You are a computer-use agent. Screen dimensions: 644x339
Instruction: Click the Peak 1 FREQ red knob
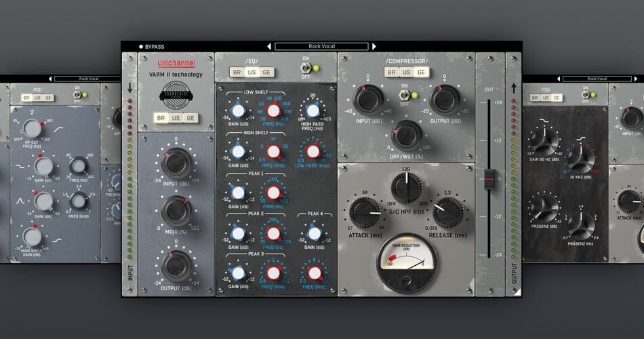[273, 193]
